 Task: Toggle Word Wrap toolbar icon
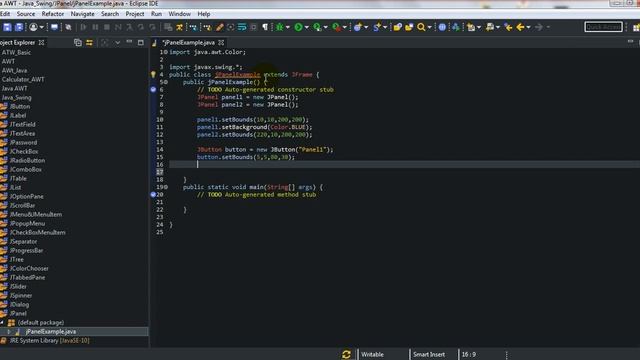click(x=242, y=27)
